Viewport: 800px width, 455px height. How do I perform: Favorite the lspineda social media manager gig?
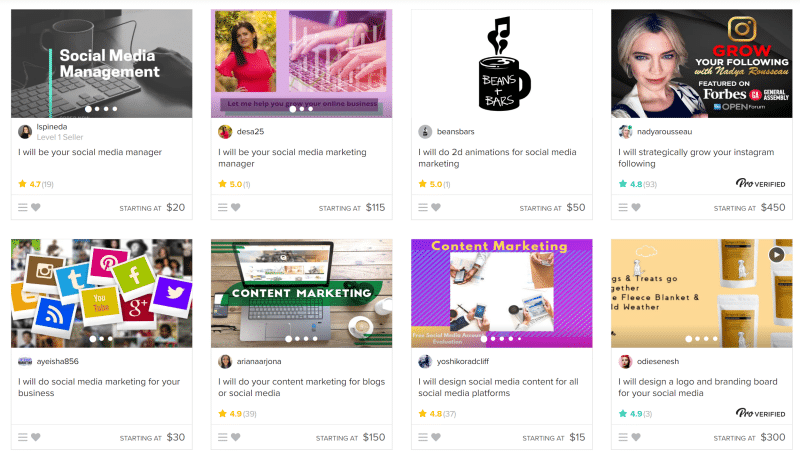tap(36, 208)
